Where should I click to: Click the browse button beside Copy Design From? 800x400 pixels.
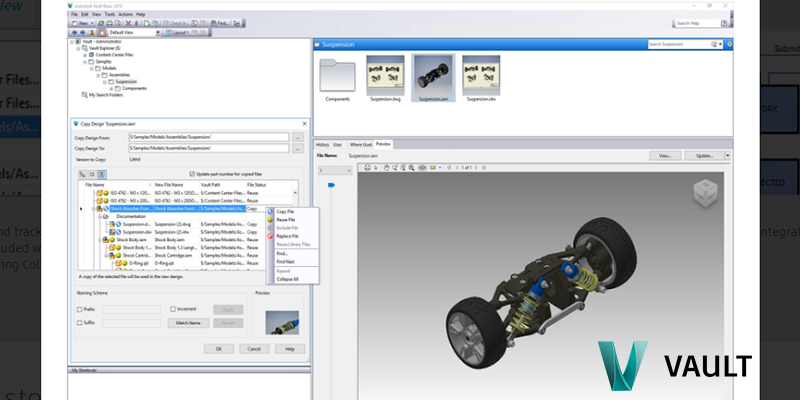coord(297,136)
